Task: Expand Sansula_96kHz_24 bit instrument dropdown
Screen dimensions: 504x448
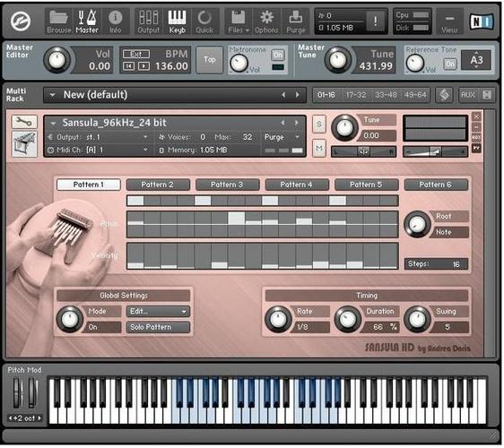Action: (53, 123)
